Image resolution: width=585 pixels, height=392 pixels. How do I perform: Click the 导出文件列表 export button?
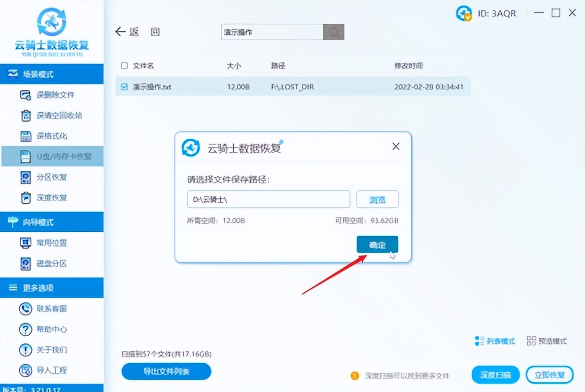166,371
